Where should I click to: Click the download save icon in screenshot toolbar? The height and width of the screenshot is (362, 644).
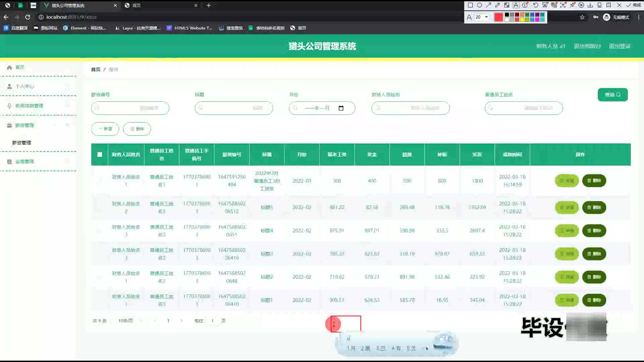click(590, 5)
